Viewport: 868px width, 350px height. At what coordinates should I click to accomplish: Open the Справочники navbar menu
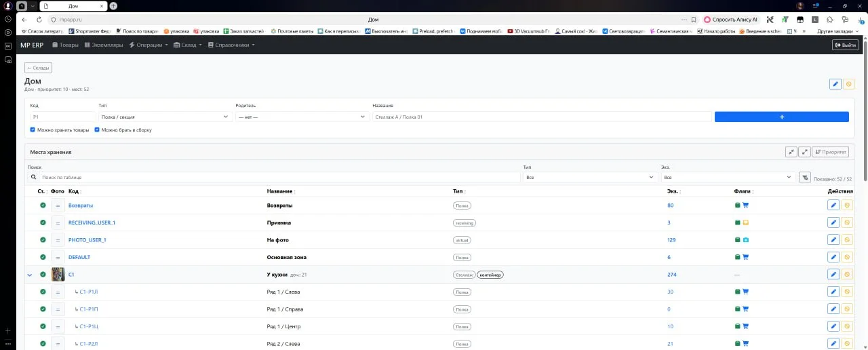click(x=231, y=45)
